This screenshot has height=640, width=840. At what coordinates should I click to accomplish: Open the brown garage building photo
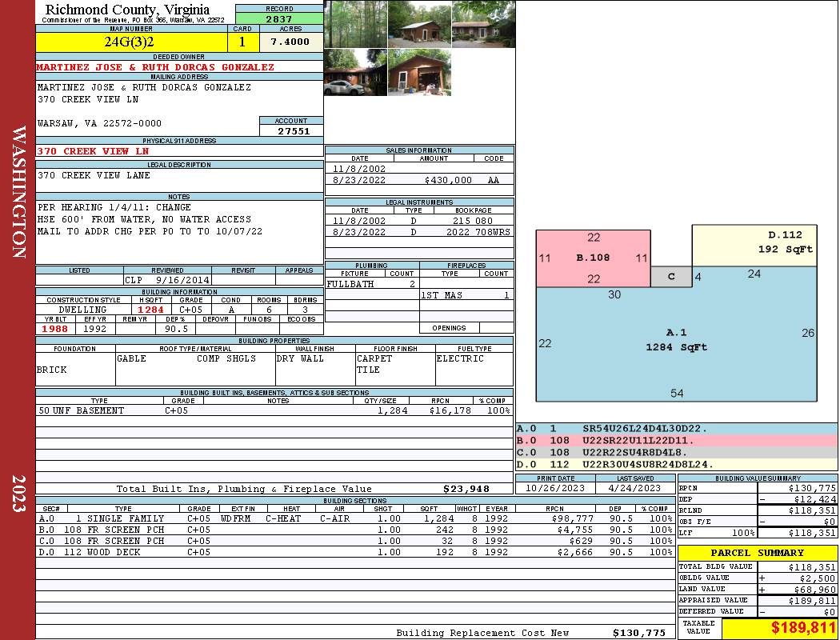click(419, 73)
